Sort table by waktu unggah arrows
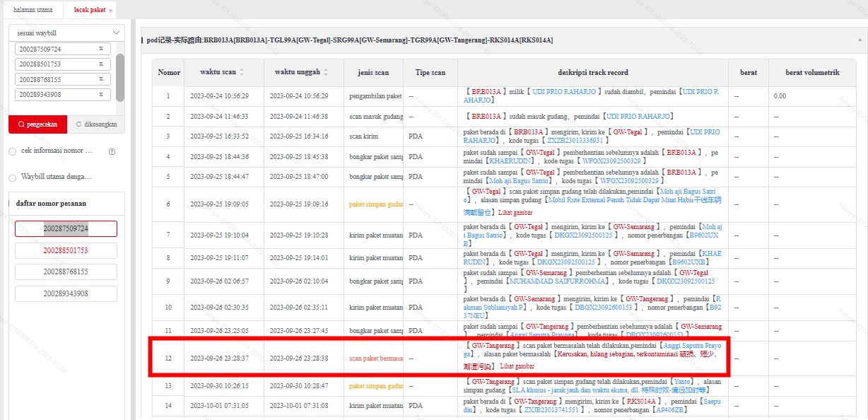868x420 pixels. 327,72
